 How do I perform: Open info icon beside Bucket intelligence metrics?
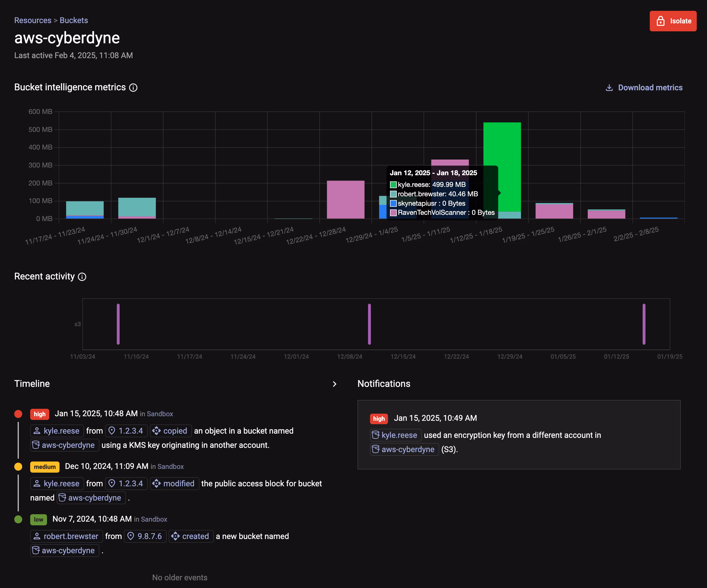[133, 87]
